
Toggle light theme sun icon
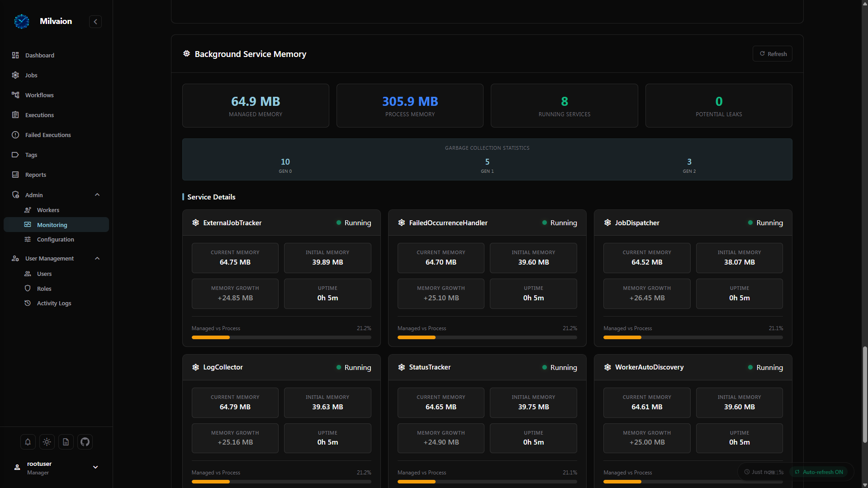point(47,442)
